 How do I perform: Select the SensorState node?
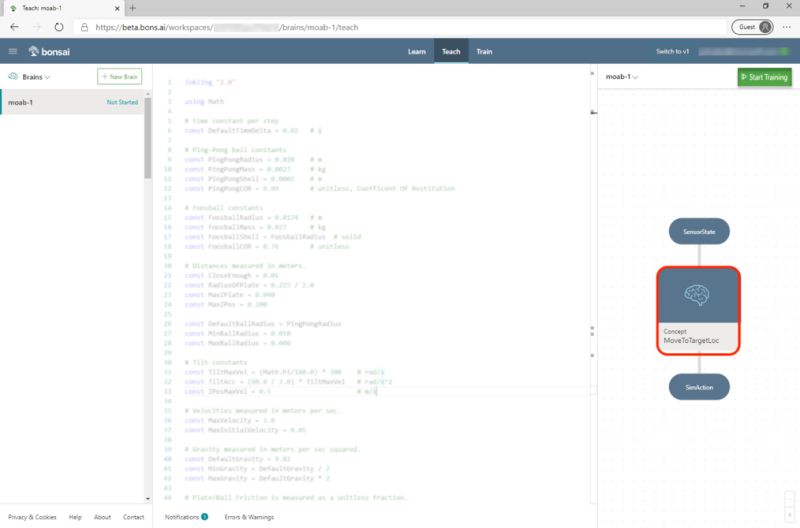tap(699, 232)
